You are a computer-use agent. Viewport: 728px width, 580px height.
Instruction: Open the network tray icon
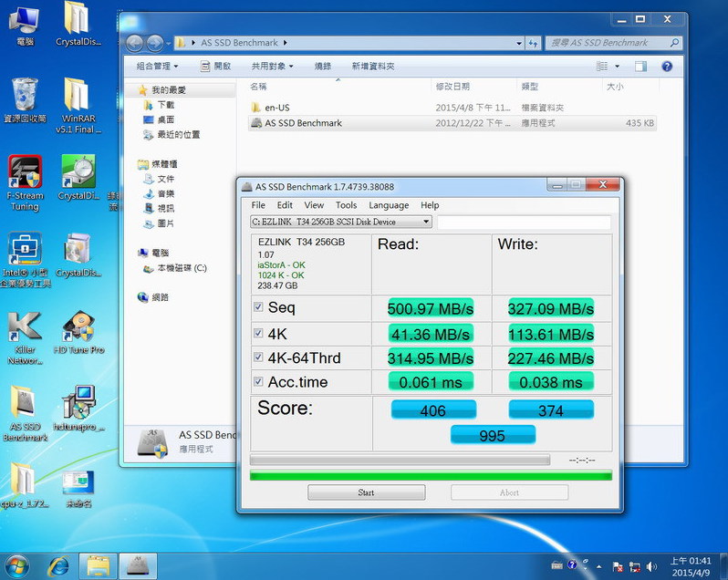point(634,566)
